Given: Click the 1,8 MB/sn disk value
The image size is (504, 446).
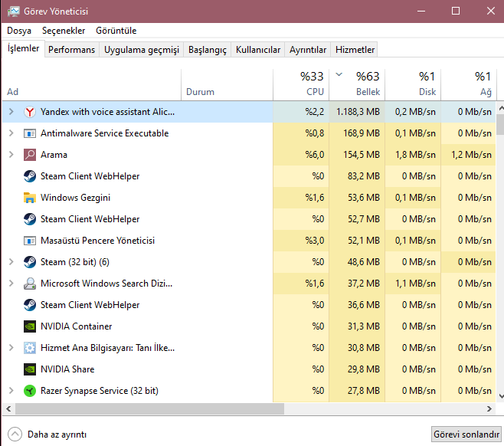Looking at the screenshot, I should [x=415, y=155].
